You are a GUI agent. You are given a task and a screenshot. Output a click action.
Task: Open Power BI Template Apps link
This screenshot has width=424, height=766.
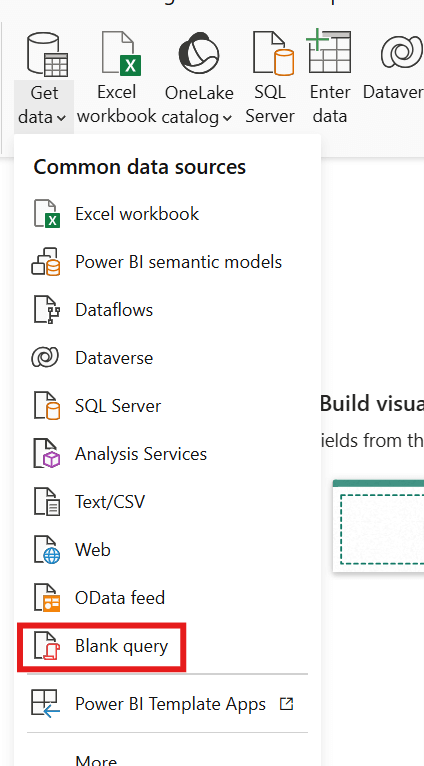coord(170,704)
